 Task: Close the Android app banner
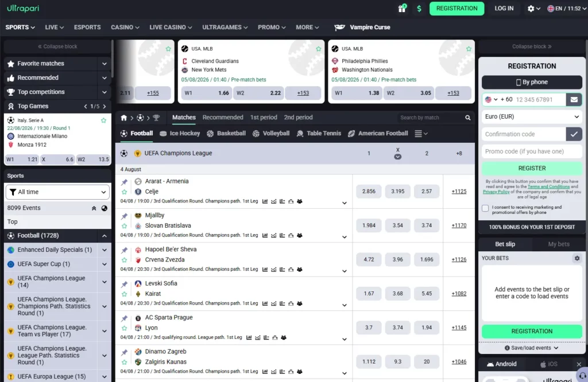[x=579, y=364]
